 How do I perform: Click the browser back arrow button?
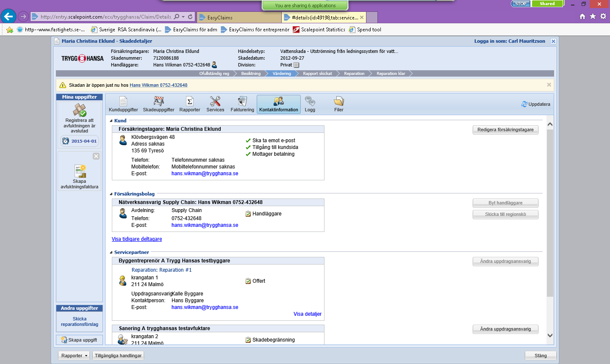point(8,17)
